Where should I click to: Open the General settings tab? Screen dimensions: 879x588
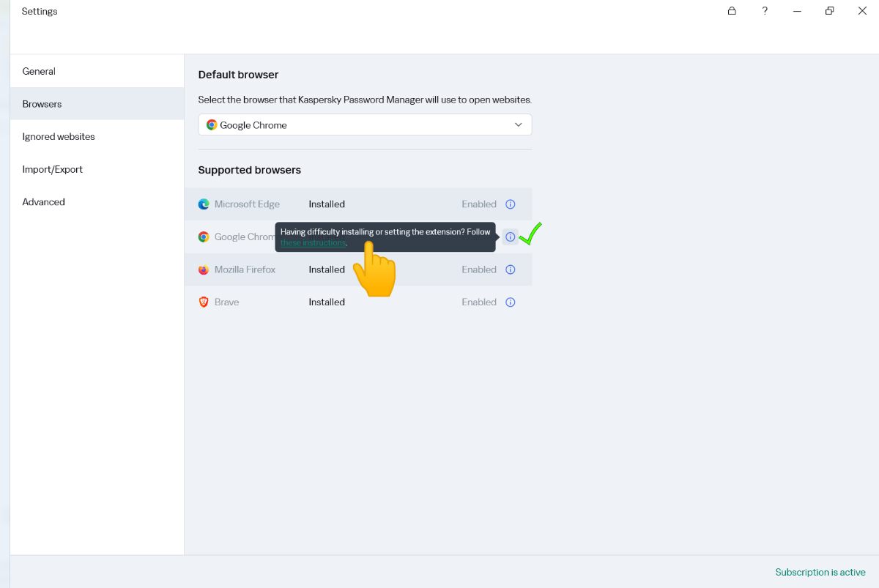click(x=97, y=71)
